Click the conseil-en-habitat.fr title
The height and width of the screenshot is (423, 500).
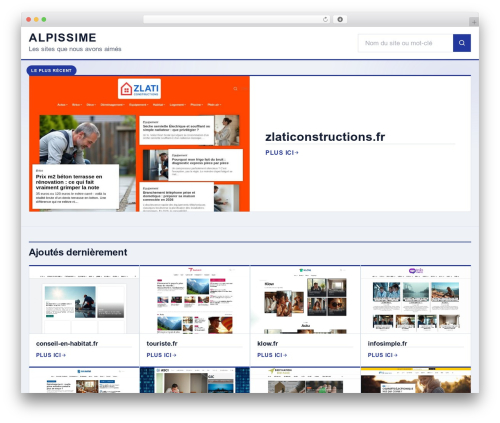[67, 343]
